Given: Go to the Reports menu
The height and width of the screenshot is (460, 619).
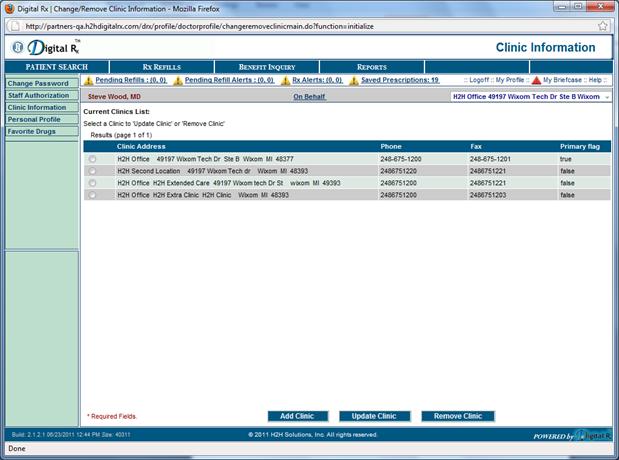Looking at the screenshot, I should point(371,67).
